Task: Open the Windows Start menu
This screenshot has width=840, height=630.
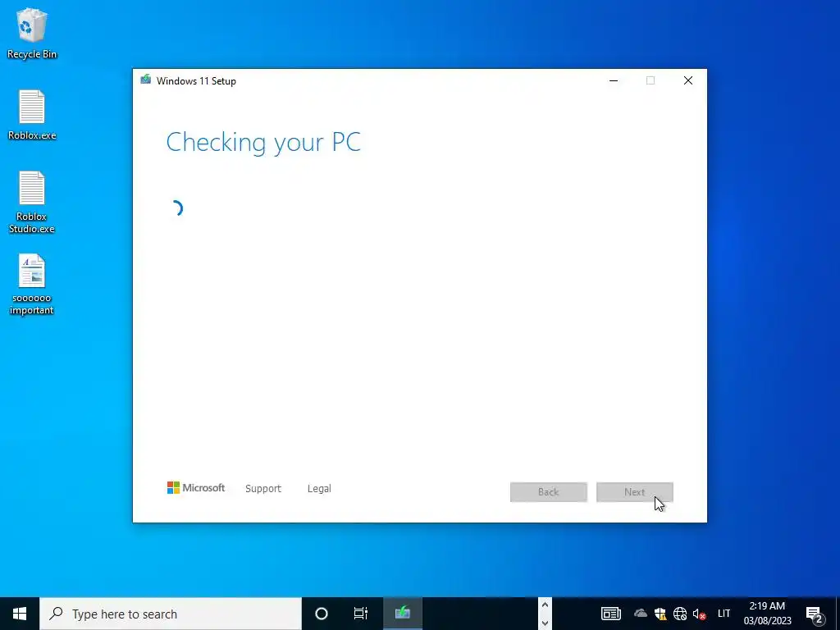Action: (20, 614)
